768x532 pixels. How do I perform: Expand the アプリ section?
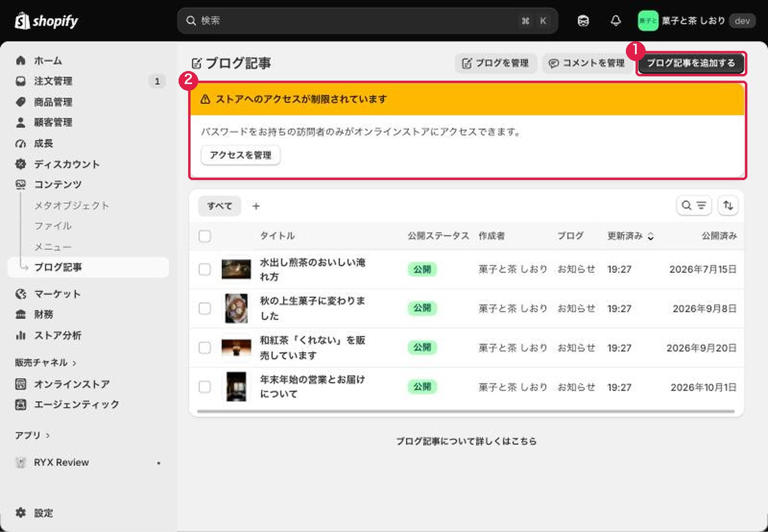tap(32, 435)
